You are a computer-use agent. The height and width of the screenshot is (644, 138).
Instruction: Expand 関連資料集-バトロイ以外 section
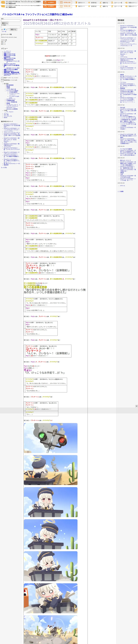(2, 81)
